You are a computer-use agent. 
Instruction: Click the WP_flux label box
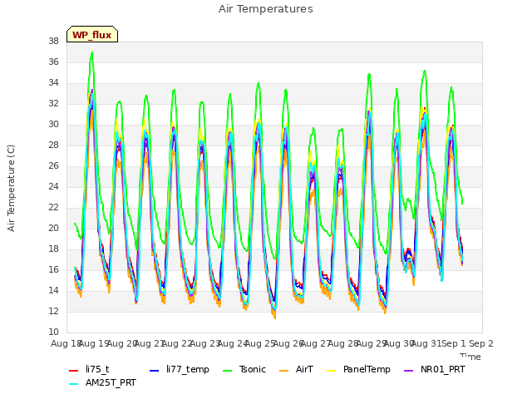[x=92, y=34]
